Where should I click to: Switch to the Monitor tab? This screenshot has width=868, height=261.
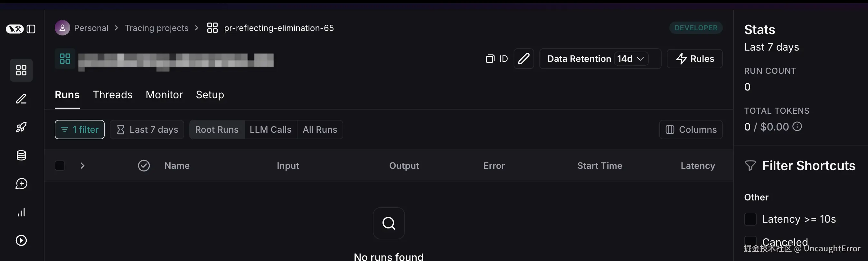pos(164,95)
